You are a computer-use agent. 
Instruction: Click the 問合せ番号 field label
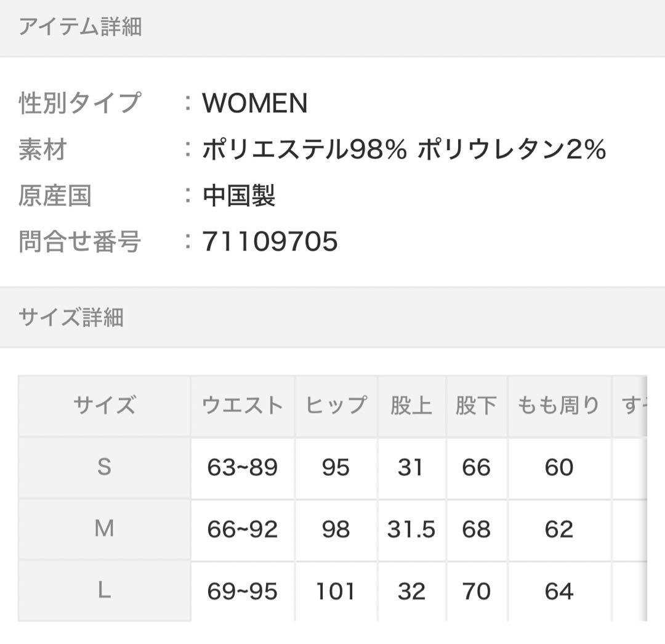[x=80, y=241]
